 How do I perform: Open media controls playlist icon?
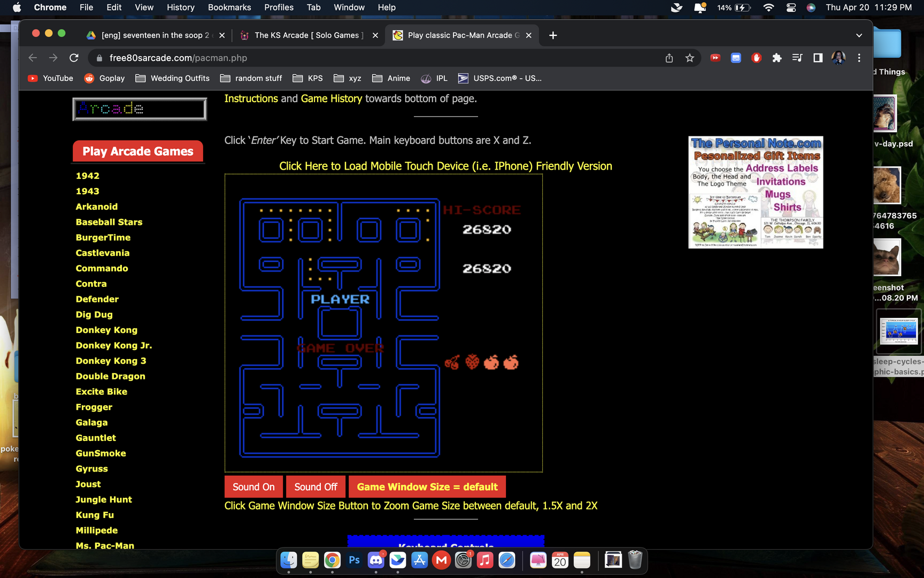tap(797, 58)
